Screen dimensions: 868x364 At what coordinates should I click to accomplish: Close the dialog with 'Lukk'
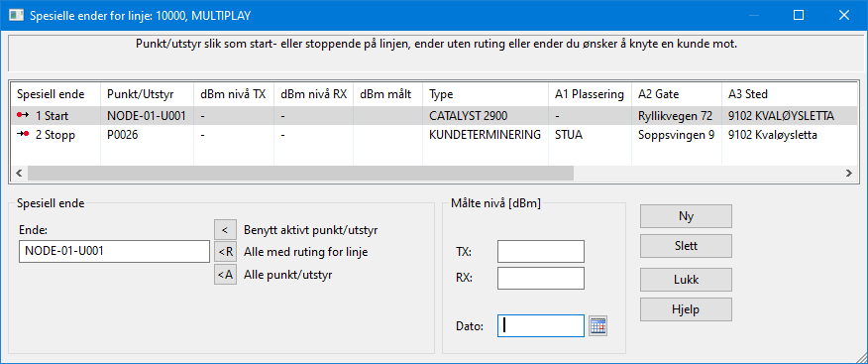pyautogui.click(x=686, y=280)
